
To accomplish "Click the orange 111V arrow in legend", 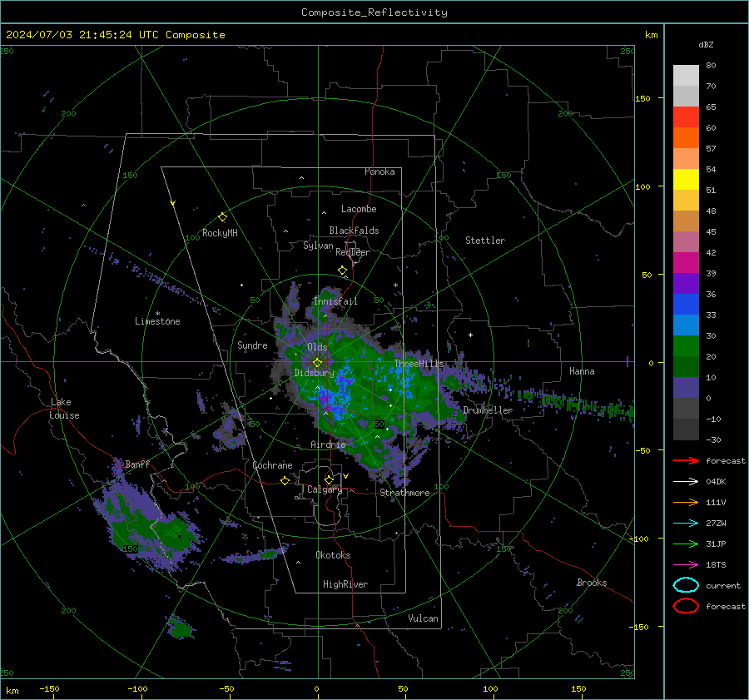I will point(686,502).
